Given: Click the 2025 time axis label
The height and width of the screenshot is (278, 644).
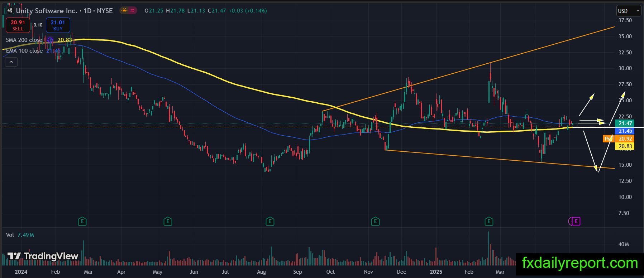Looking at the screenshot, I should pyautogui.click(x=436, y=272).
